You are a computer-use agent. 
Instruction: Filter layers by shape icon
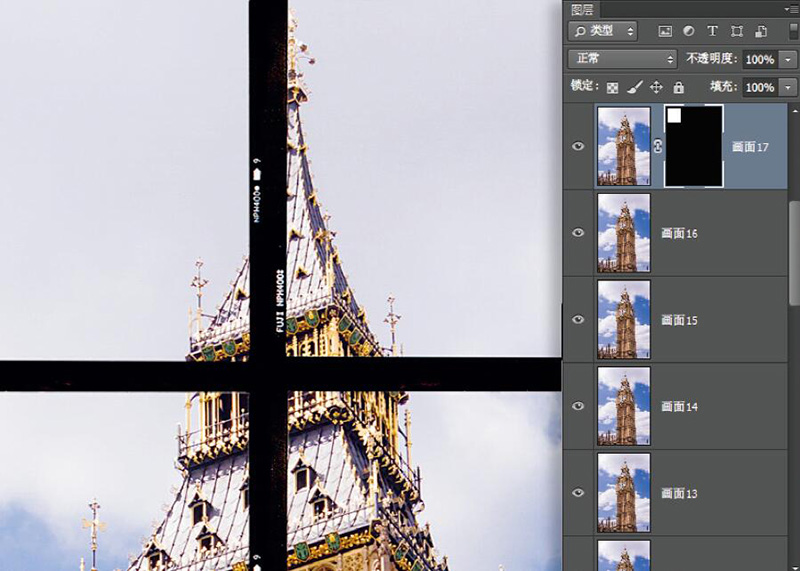pyautogui.click(x=736, y=31)
